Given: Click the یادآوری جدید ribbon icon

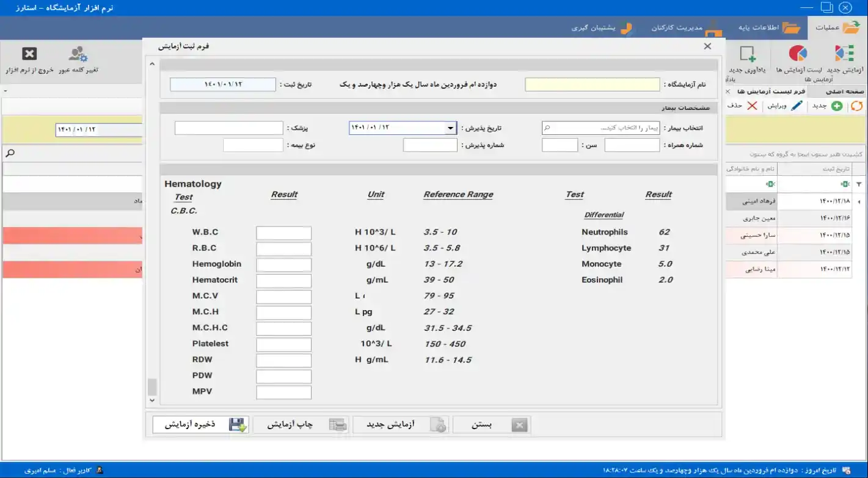Looking at the screenshot, I should tap(748, 54).
